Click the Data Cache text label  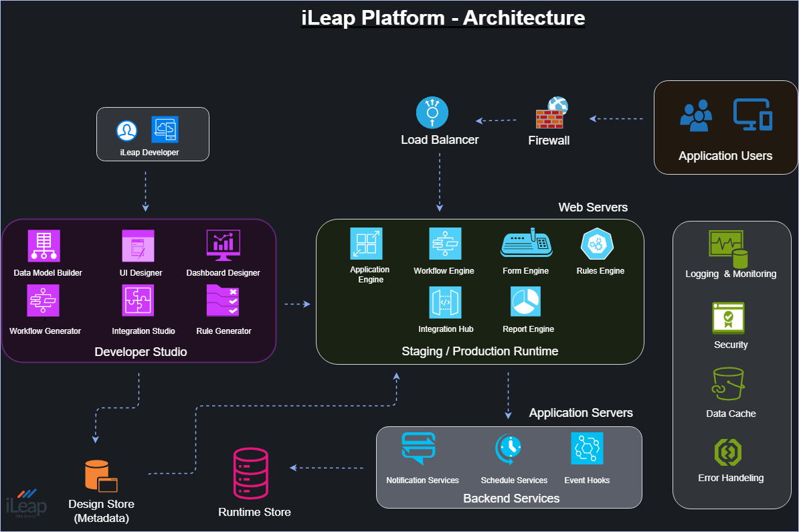[x=731, y=414]
